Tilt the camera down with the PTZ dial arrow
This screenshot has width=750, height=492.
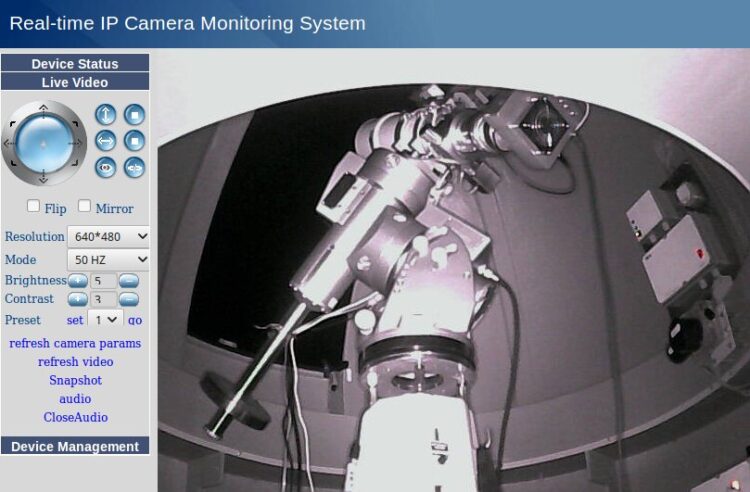pyautogui.click(x=44, y=178)
